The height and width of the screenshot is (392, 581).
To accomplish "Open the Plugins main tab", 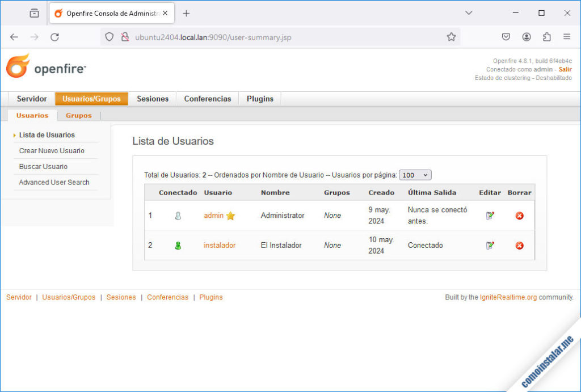I will (x=260, y=99).
